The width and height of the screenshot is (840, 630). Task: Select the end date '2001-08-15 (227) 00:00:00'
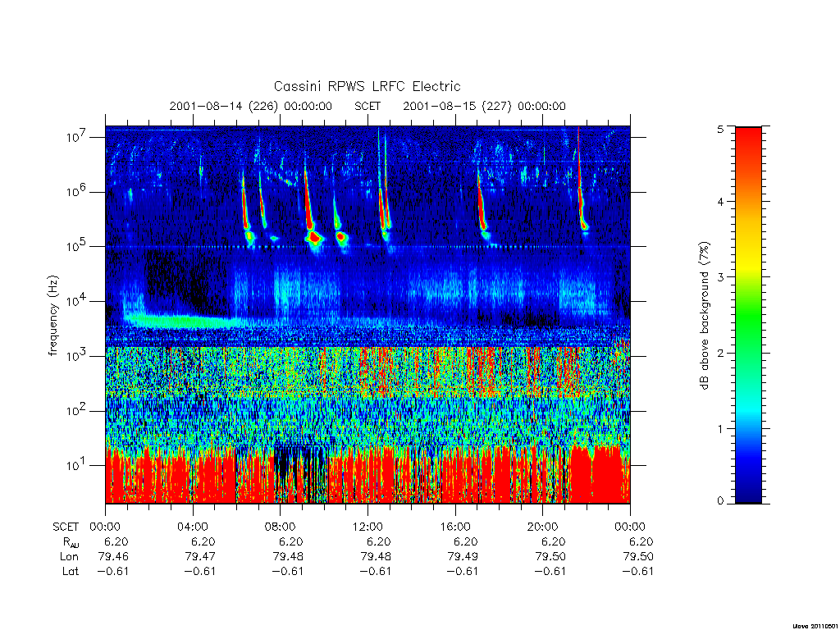[484, 106]
